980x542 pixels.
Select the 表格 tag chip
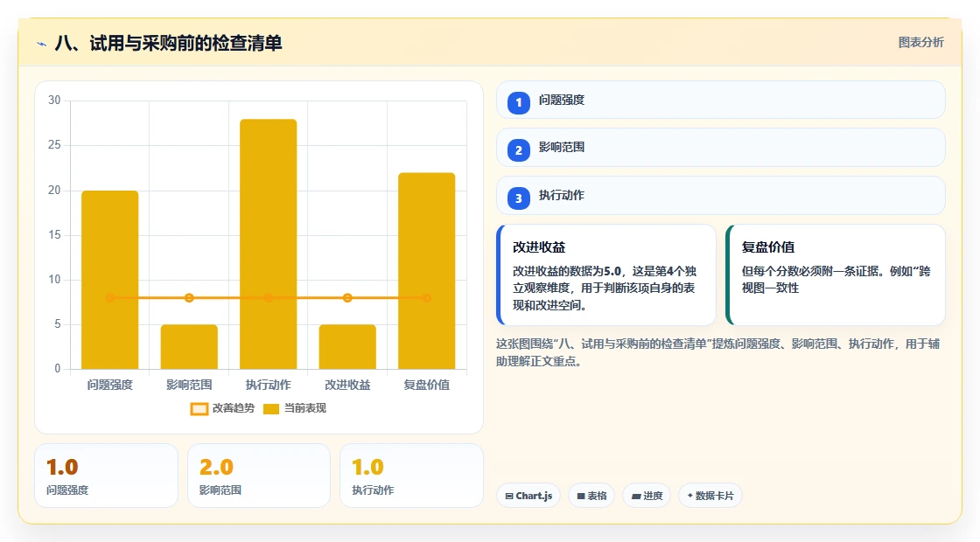(x=591, y=496)
